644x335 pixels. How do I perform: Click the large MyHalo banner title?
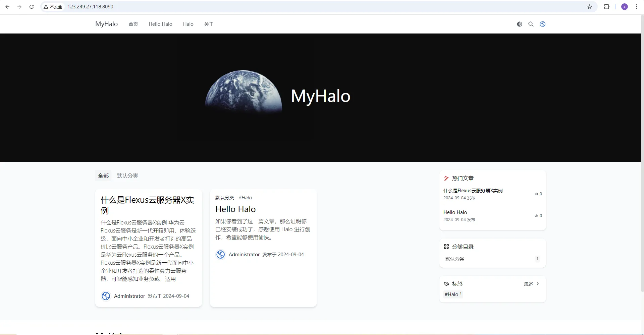coord(321,96)
